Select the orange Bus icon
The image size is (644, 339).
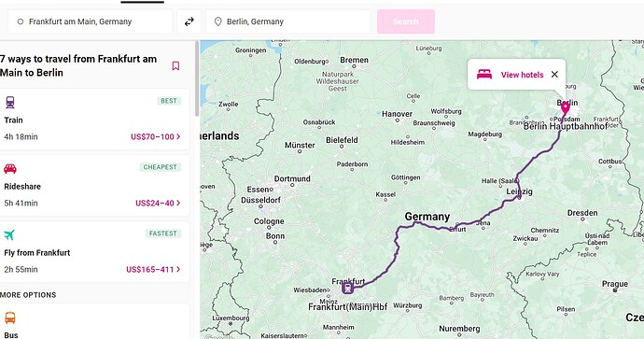(10, 318)
